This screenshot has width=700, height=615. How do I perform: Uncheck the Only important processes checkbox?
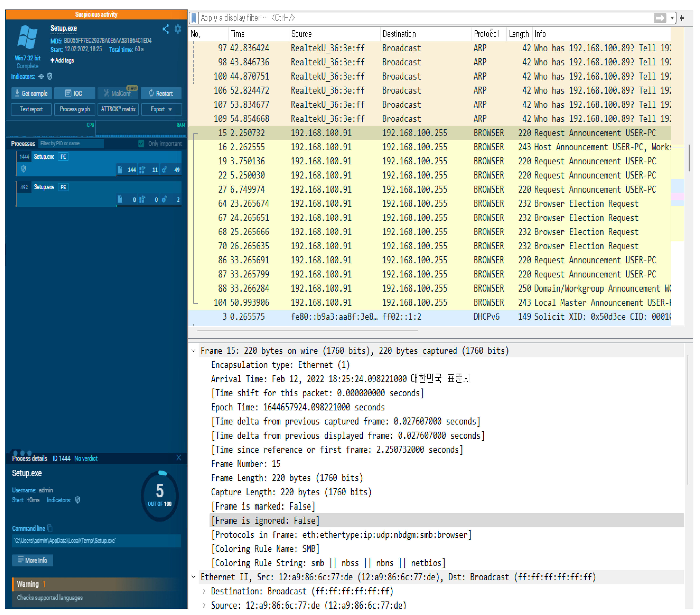141,144
